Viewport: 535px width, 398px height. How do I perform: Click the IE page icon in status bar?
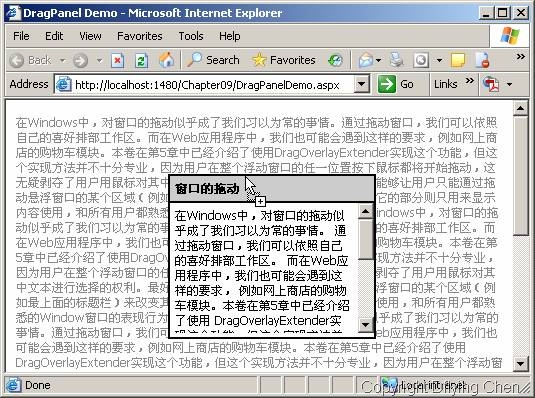(13, 385)
